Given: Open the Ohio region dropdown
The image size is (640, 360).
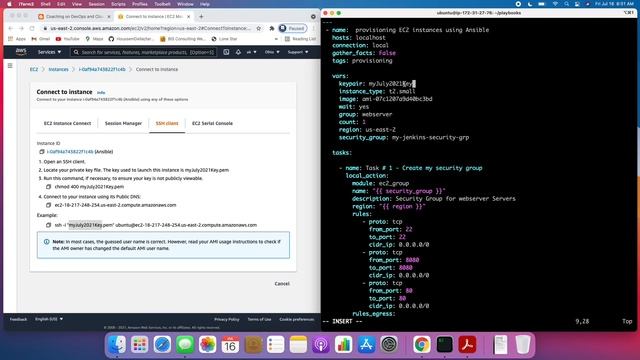Looking at the screenshot, I should (x=272, y=52).
